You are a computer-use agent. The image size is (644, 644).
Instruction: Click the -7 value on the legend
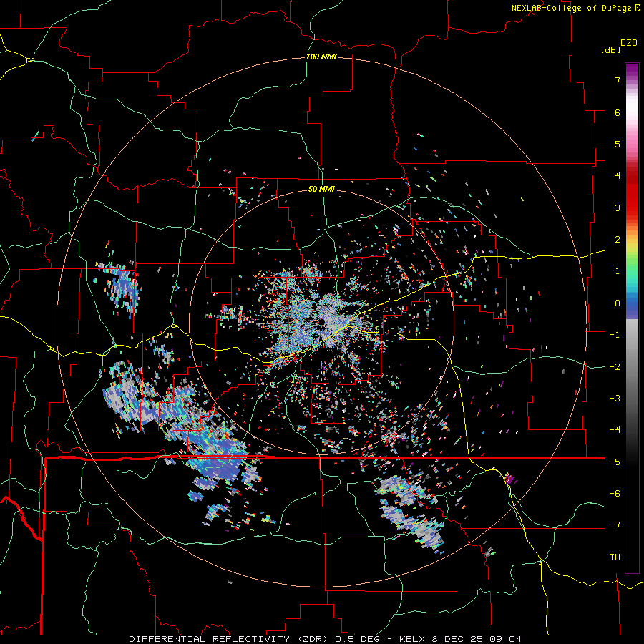(x=615, y=525)
